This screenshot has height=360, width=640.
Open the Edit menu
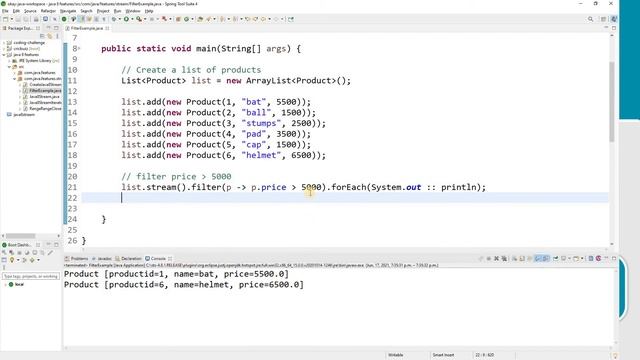(16, 11)
